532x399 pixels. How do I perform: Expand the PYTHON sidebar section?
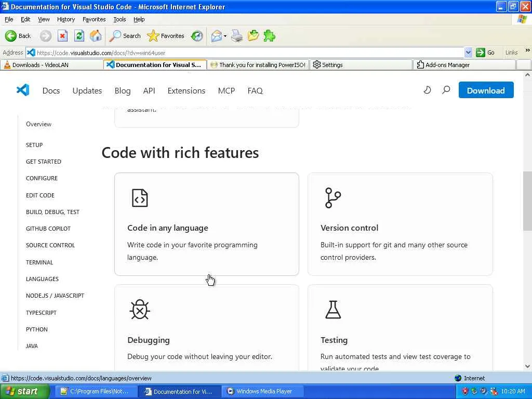point(37,329)
